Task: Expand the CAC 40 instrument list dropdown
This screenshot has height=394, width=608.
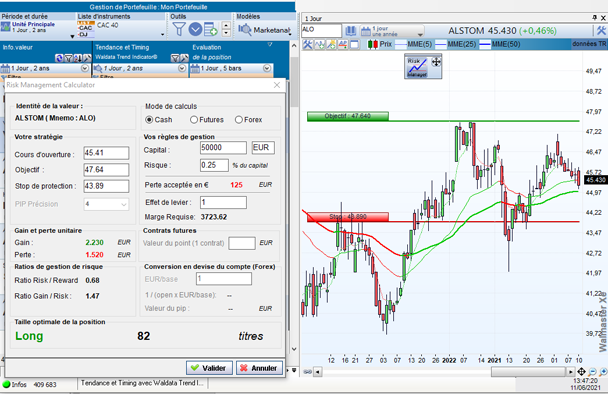Action: pos(162,35)
